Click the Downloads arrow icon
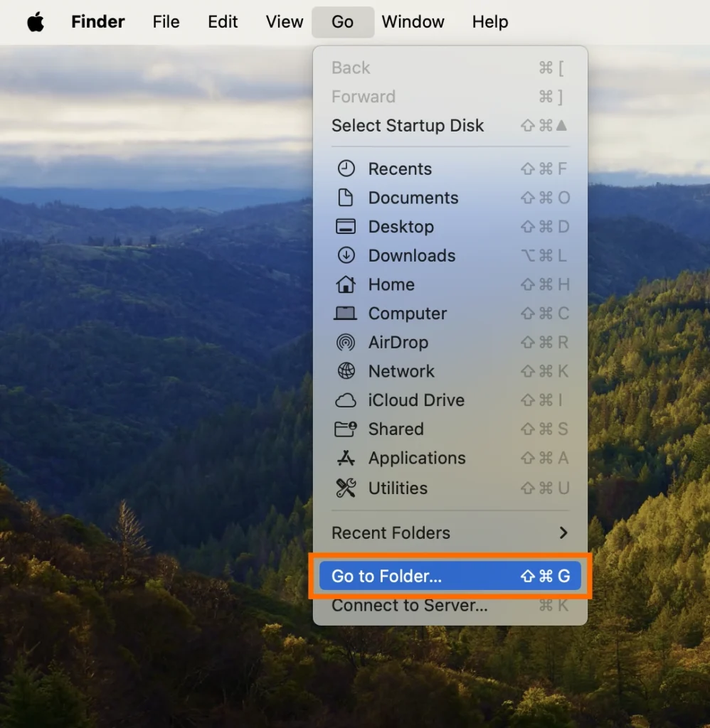Image resolution: width=710 pixels, height=728 pixels. click(x=346, y=255)
